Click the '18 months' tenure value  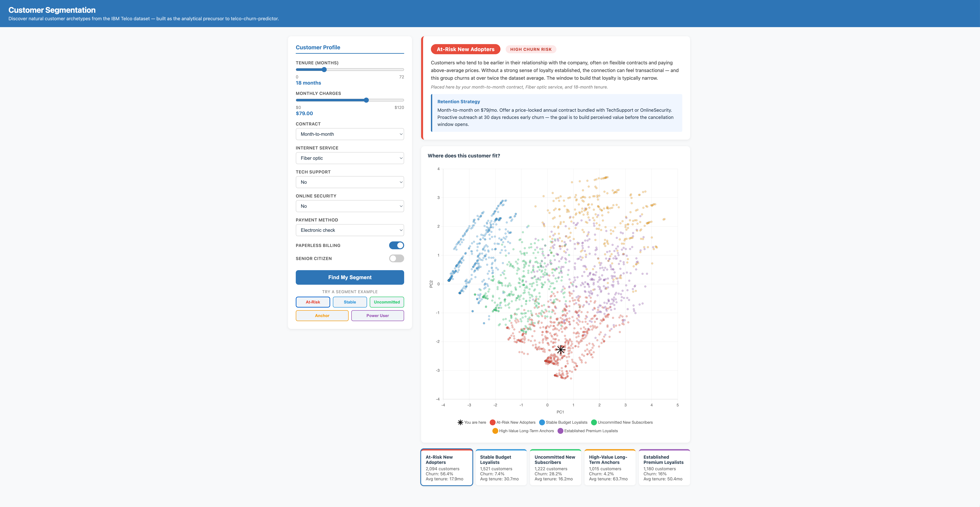click(308, 83)
